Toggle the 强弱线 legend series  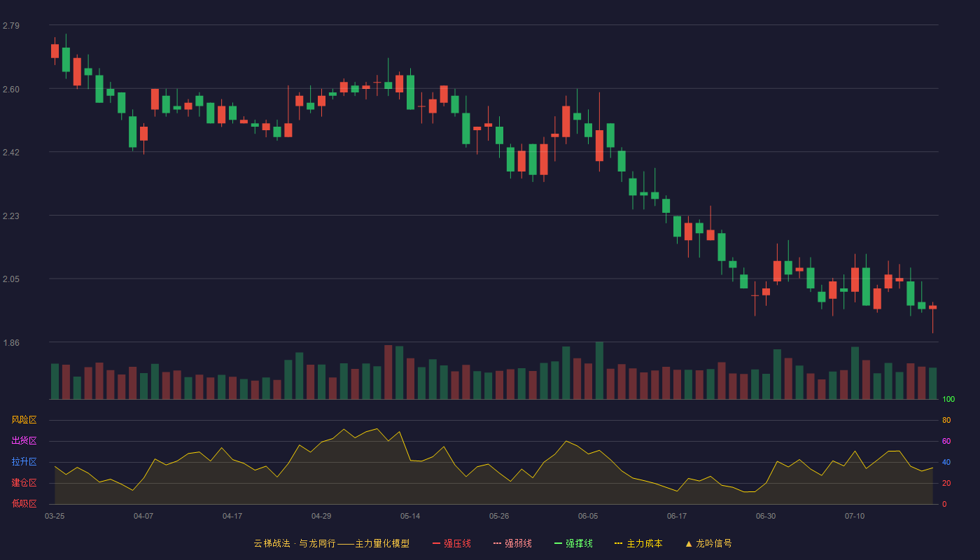pyautogui.click(x=512, y=543)
